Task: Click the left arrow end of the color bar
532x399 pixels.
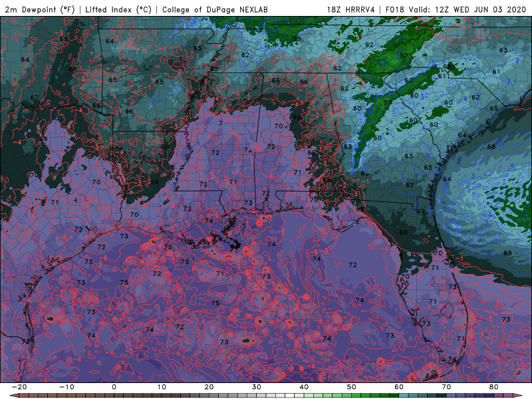Action: [x=13, y=396]
